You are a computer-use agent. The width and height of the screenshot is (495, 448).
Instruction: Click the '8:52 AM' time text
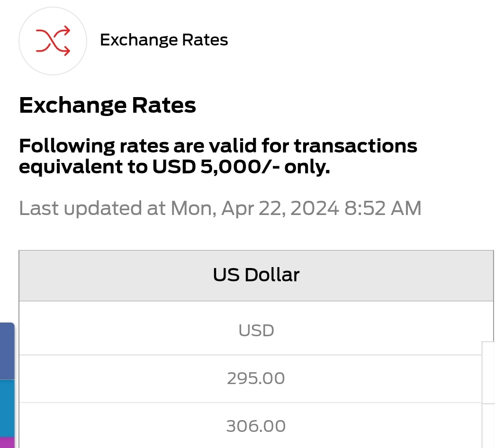click(x=383, y=208)
